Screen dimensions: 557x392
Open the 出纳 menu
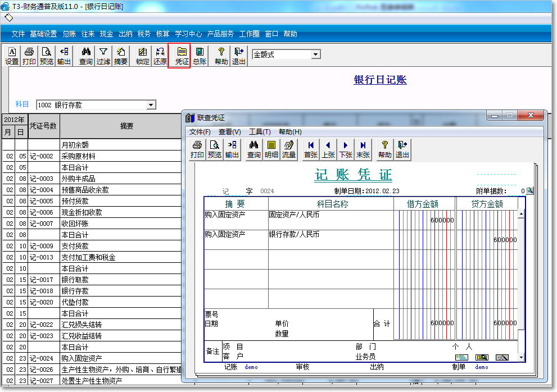[125, 34]
